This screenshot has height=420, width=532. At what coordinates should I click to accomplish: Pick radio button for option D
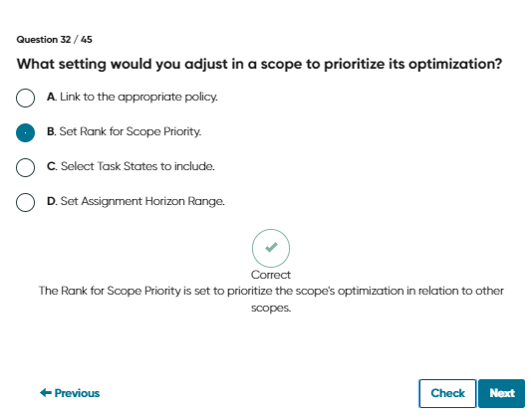click(x=25, y=202)
